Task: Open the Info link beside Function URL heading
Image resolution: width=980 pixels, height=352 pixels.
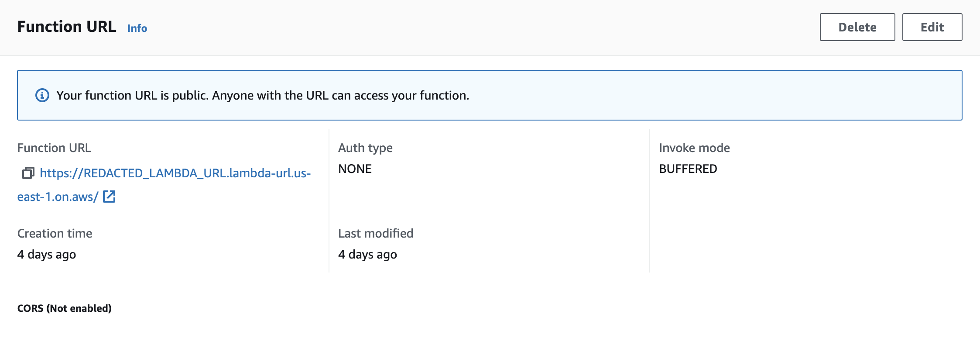Action: (x=137, y=28)
